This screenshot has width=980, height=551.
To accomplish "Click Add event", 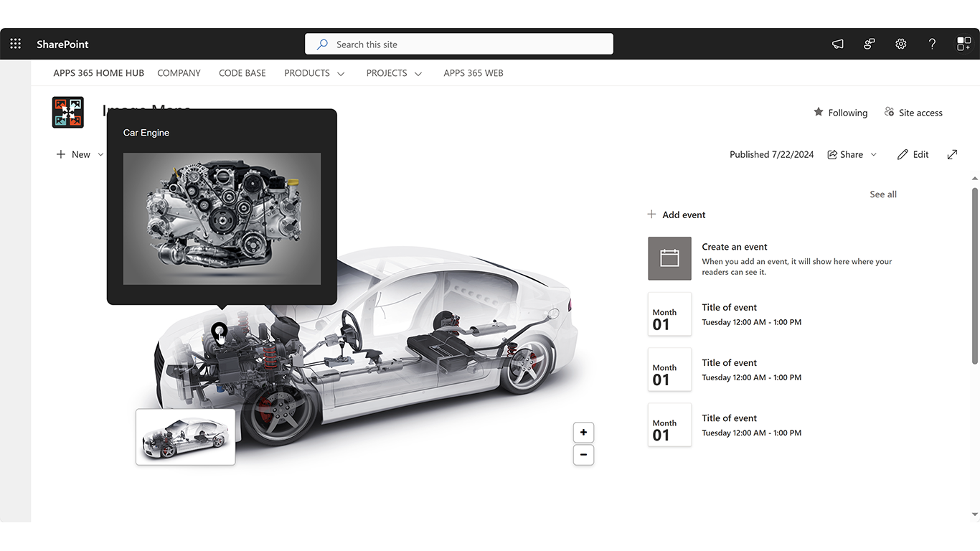I will (676, 215).
